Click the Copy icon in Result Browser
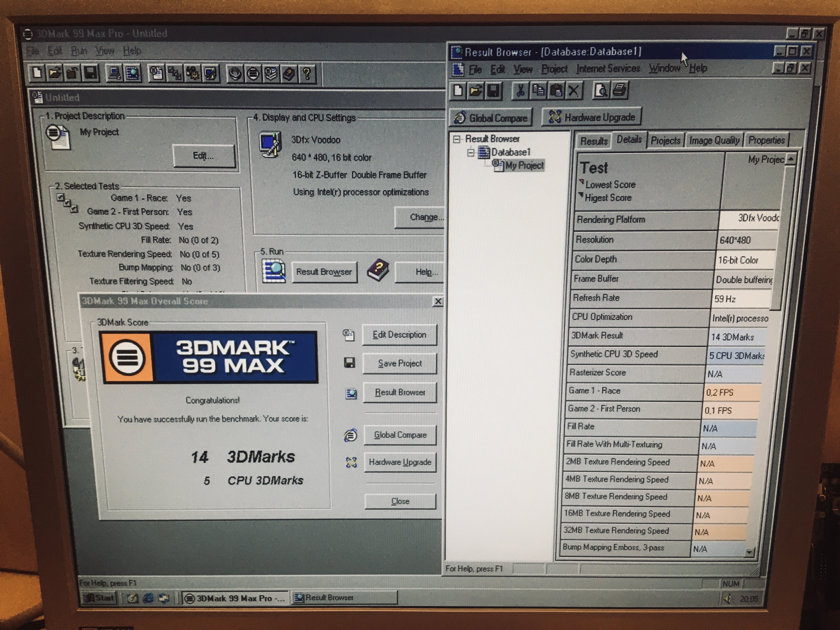Viewport: 840px width, 630px height. click(538, 91)
